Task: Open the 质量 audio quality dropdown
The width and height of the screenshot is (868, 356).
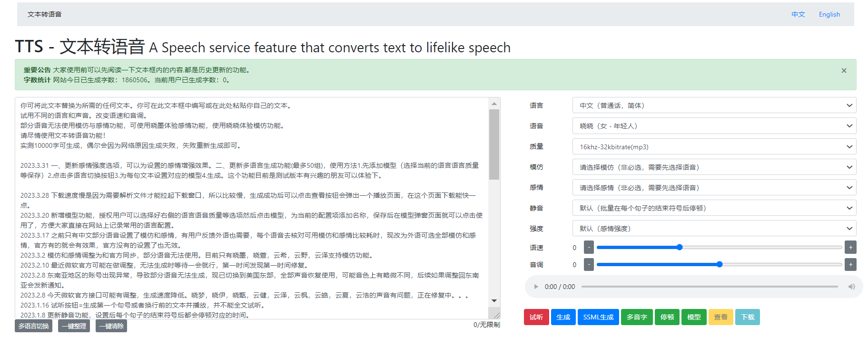Action: [714, 147]
